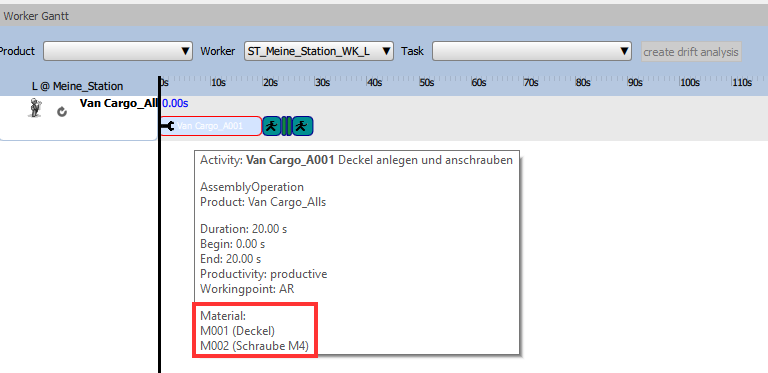Select the Van Cargo_A001 activity bar
768x373 pixels.
point(212,126)
